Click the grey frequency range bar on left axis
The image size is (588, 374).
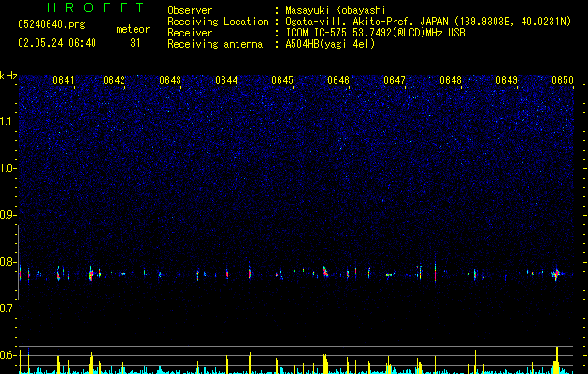tap(19, 262)
